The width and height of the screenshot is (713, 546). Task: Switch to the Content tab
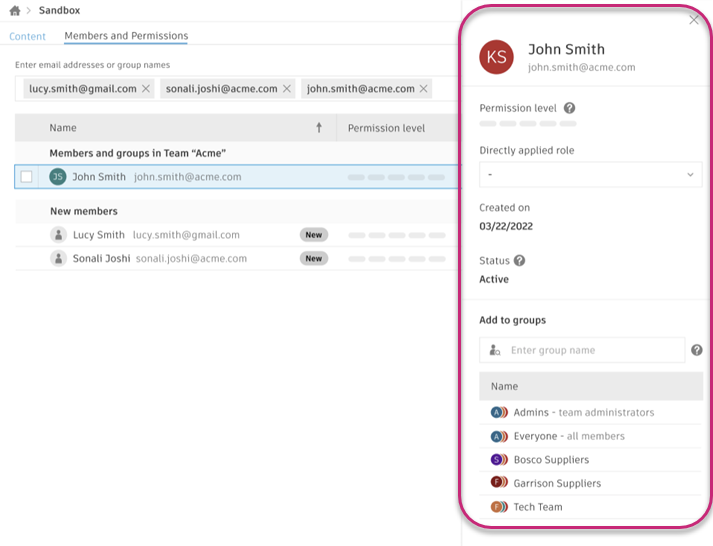(27, 36)
